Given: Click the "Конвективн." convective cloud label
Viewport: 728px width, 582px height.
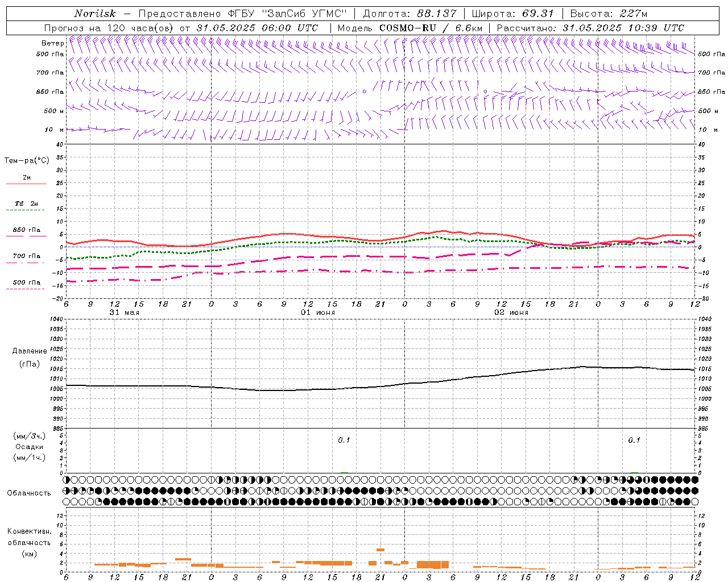Looking at the screenshot, I should point(29,531).
